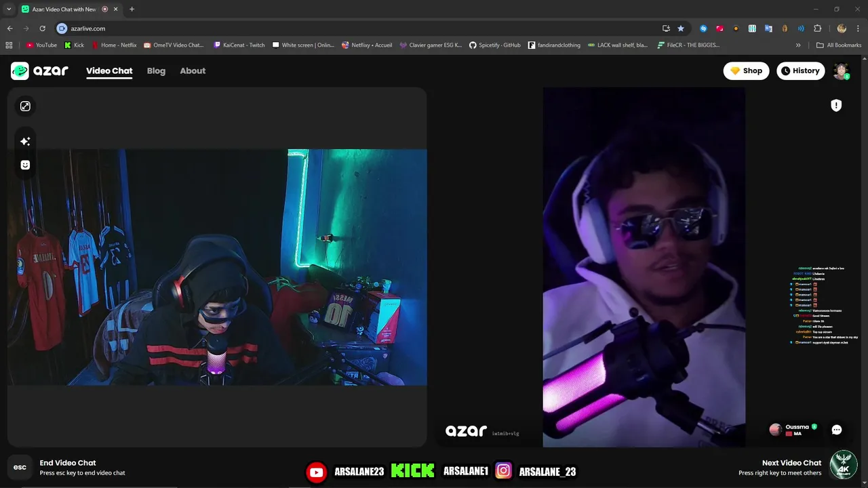Report user with the shield alert icon

click(836, 105)
